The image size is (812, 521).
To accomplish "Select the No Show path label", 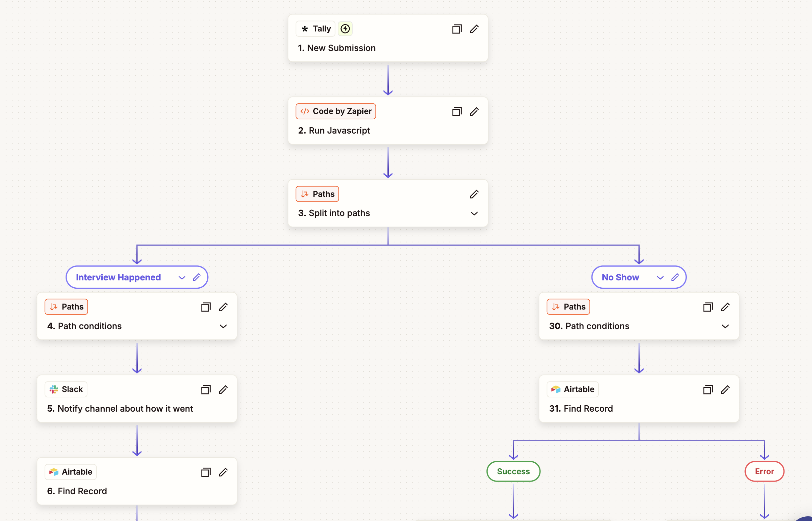I will (x=620, y=277).
